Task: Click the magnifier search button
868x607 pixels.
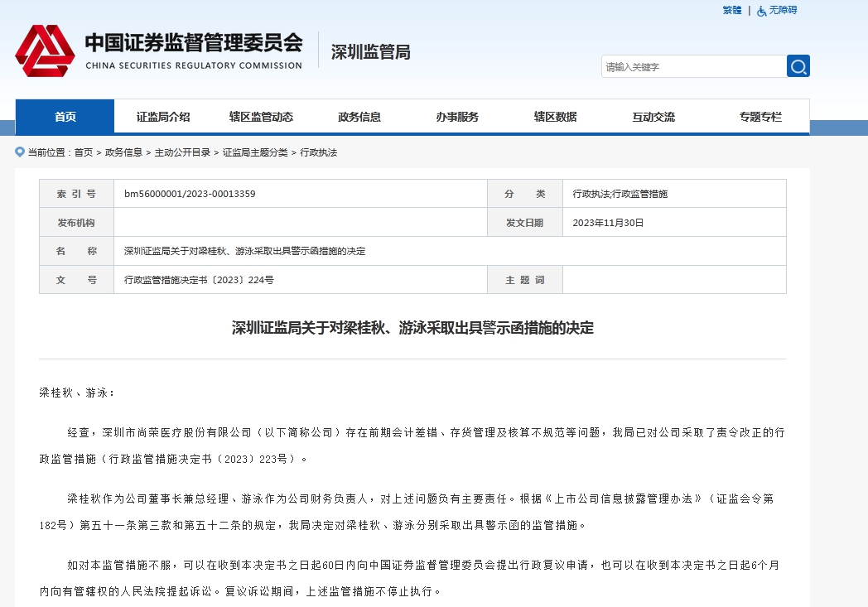Action: 798,67
